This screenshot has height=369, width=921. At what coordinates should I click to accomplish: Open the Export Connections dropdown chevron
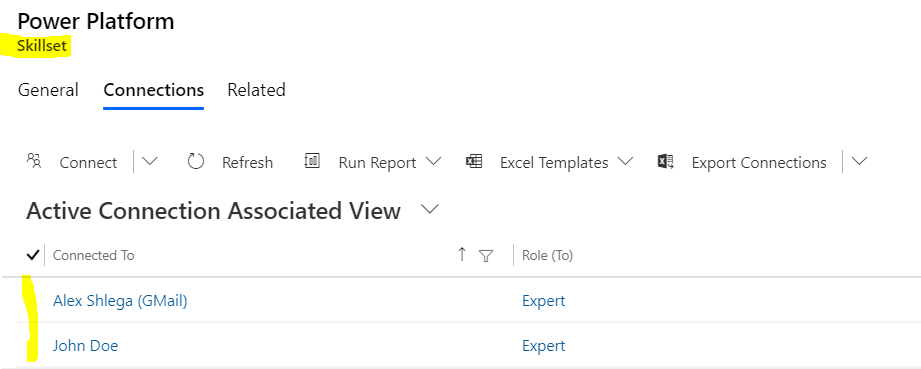coord(859,161)
